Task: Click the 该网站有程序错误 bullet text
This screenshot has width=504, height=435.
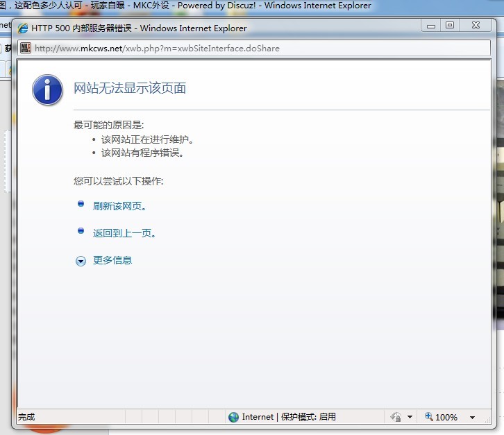Action: [x=142, y=153]
